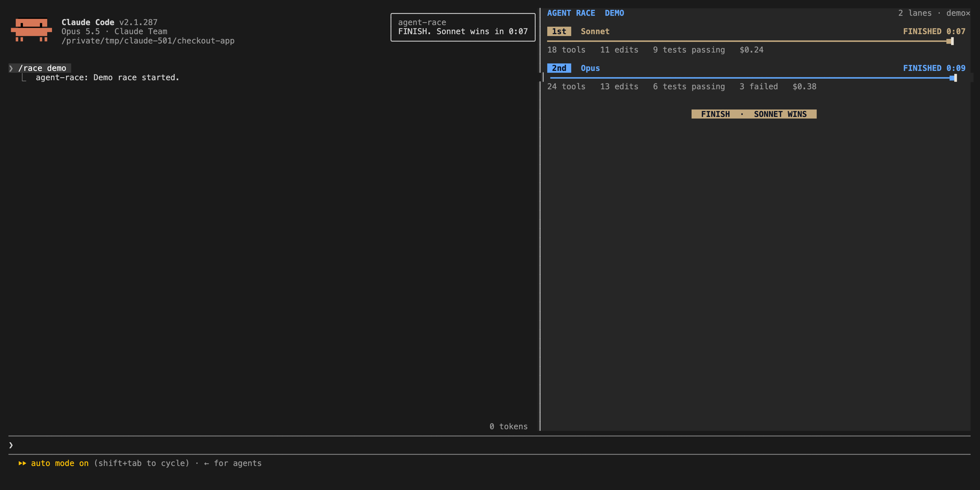Click the agent-race finish notification box
This screenshot has width=980, height=490.
(463, 27)
